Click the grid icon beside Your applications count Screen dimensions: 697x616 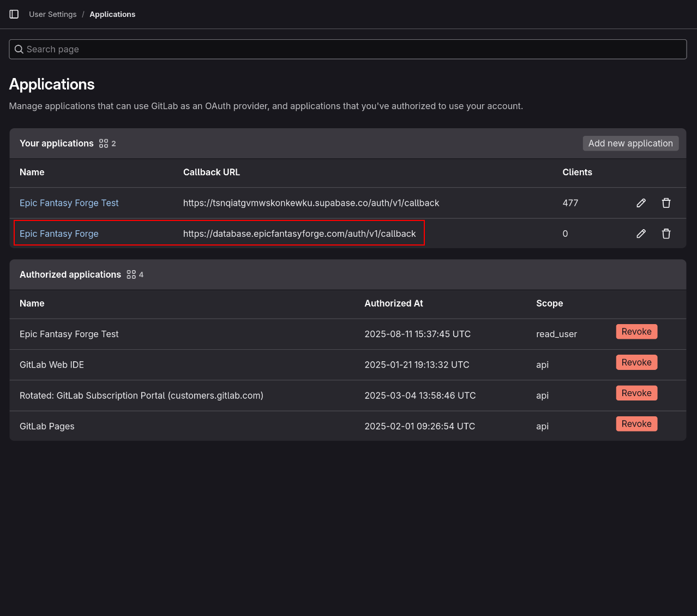coord(103,143)
